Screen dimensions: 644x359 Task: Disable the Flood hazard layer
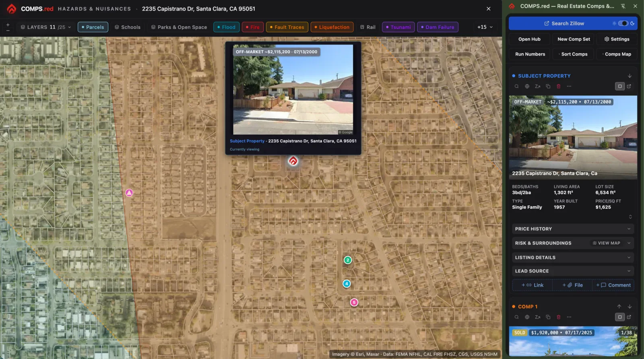click(226, 27)
